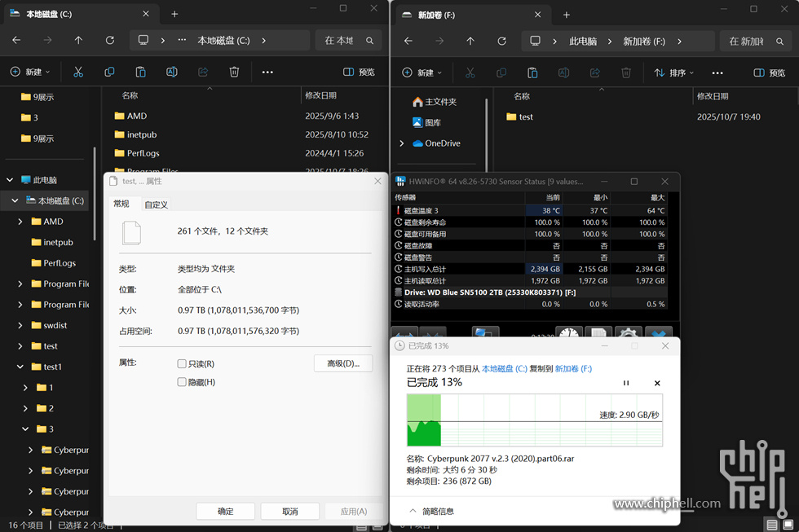
Task: Click the copy speed progress graph
Action: point(535,420)
